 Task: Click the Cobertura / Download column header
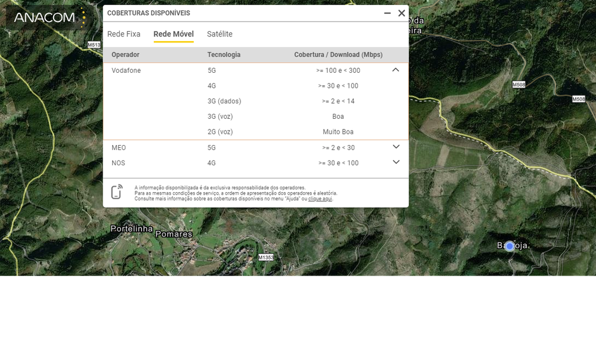(x=338, y=55)
